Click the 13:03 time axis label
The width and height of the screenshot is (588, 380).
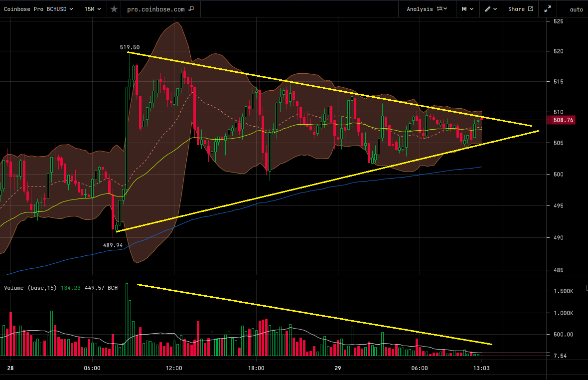(x=481, y=368)
